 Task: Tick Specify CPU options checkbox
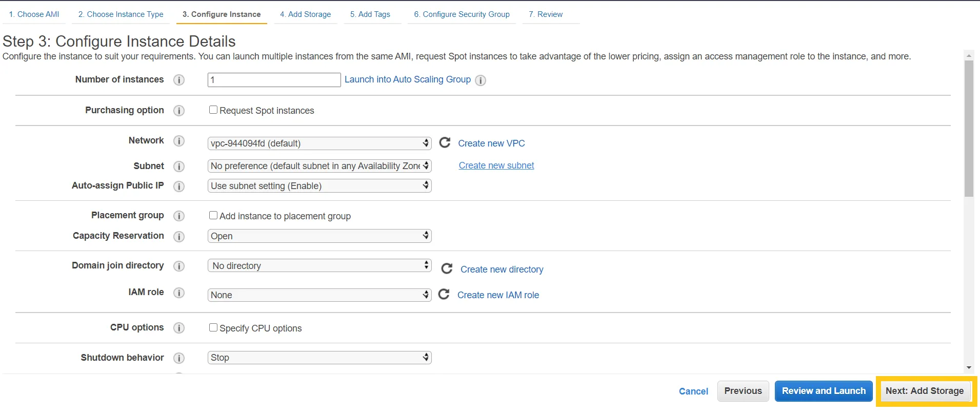click(x=213, y=328)
